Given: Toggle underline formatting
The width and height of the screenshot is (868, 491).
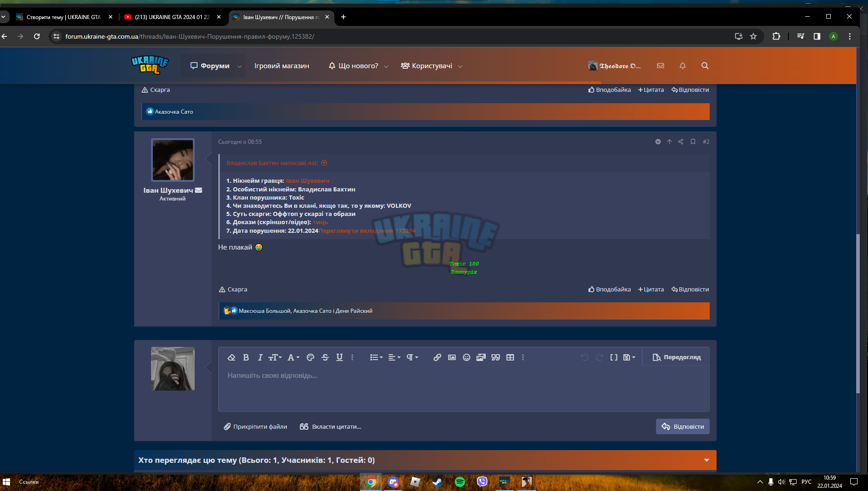Looking at the screenshot, I should tap(339, 357).
